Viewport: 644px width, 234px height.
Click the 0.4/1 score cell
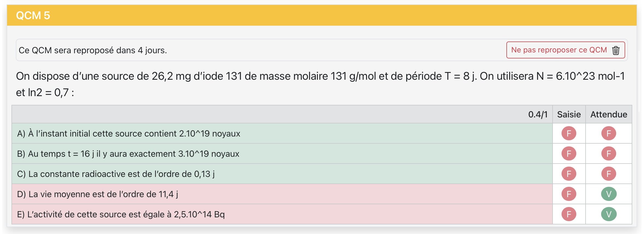(538, 114)
